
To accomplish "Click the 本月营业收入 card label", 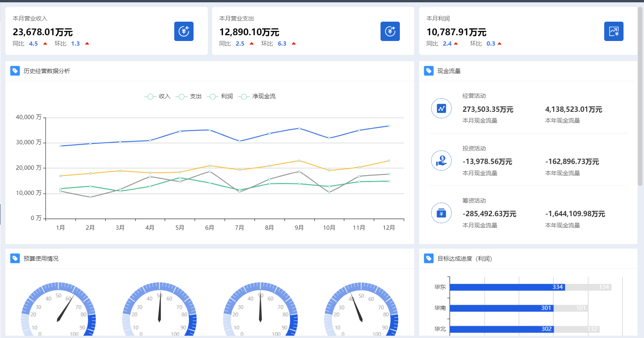I will point(30,18).
